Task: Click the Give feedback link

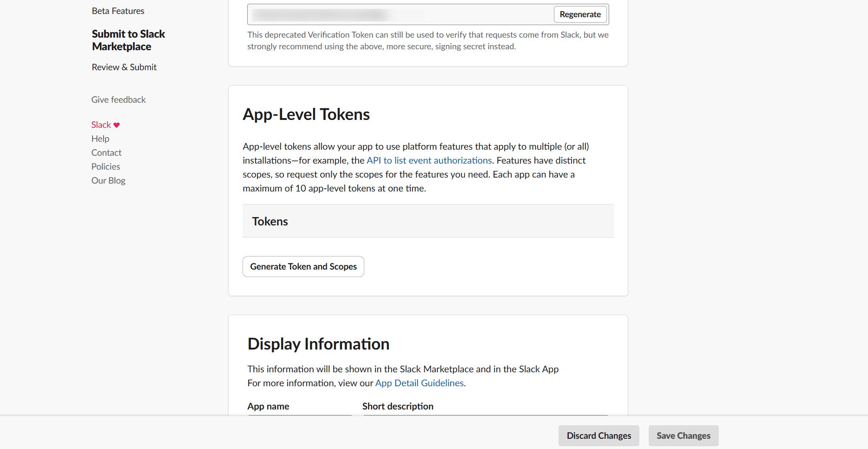Action: [118, 99]
